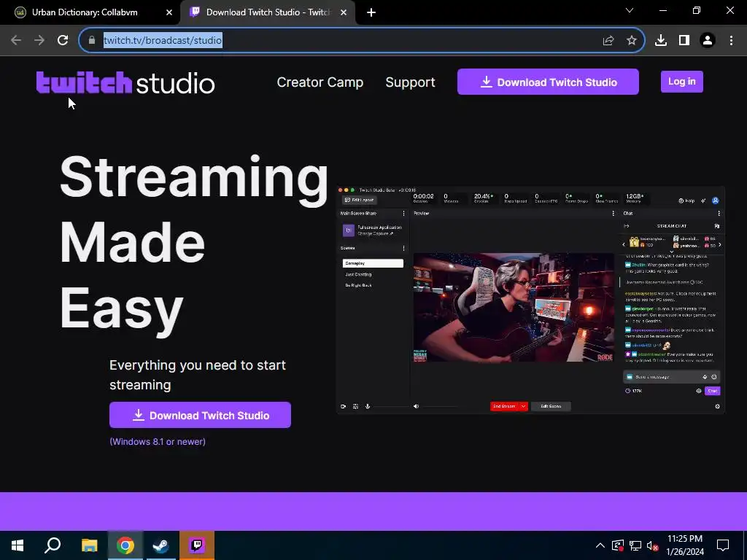Click the Twitch Studio app screenshot
The height and width of the screenshot is (560, 747).
[x=530, y=300]
